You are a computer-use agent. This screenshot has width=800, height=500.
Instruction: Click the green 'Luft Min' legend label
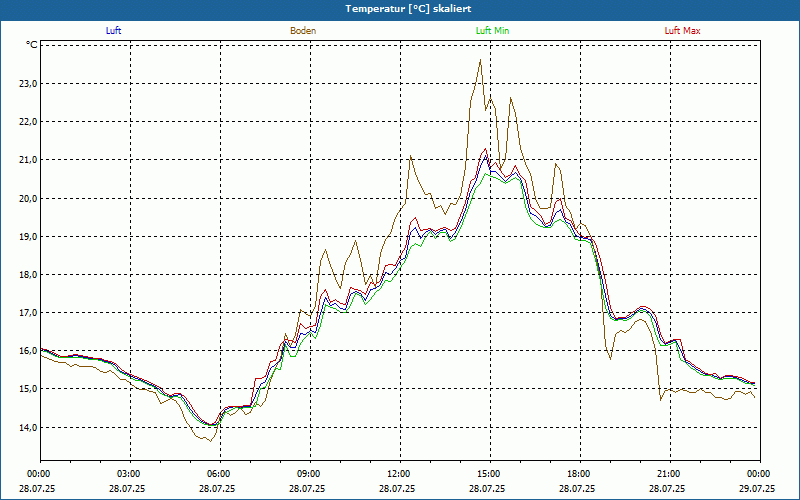click(x=492, y=31)
